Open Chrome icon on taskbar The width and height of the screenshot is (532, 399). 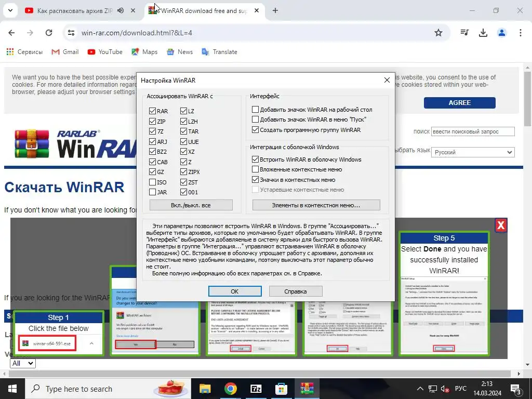(230, 389)
